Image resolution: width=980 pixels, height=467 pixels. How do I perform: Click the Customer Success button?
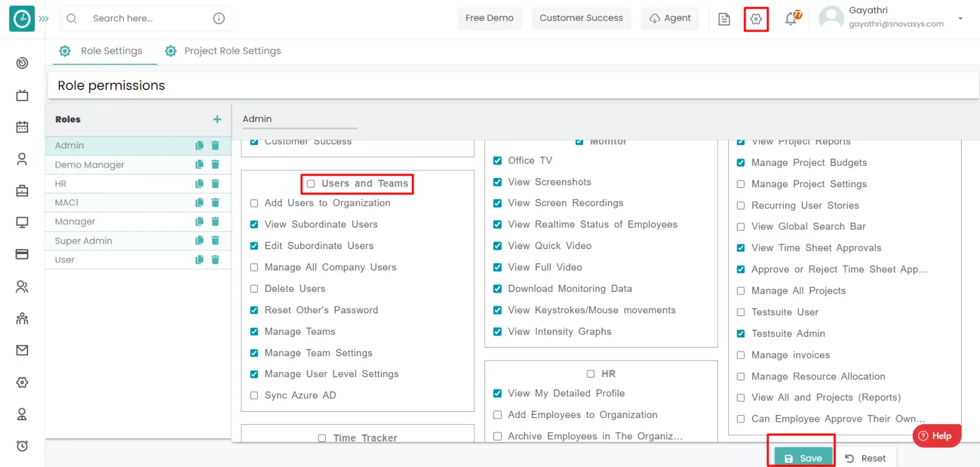[x=581, y=18]
